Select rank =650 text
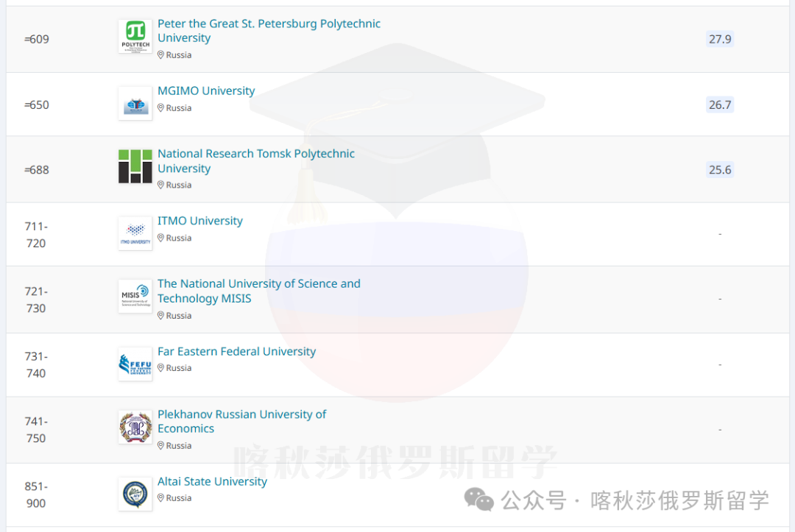795x532 pixels. [37, 105]
